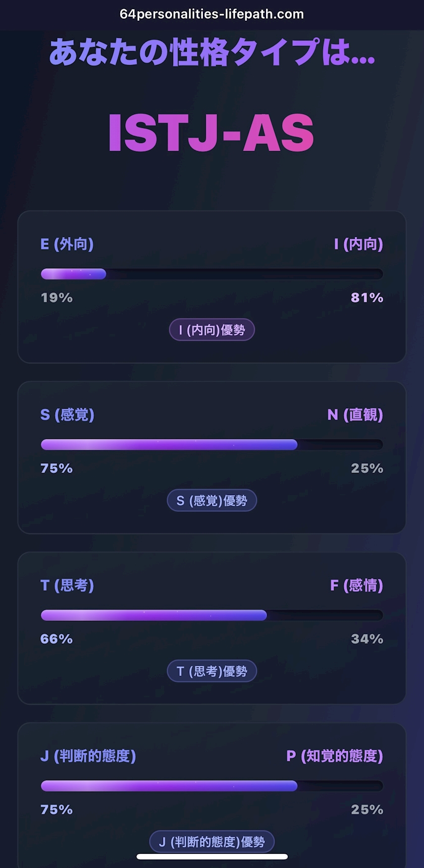Viewport: 424px width, 868px height.
Task: Click the thinking–feeling progress bar
Action: coord(212,615)
